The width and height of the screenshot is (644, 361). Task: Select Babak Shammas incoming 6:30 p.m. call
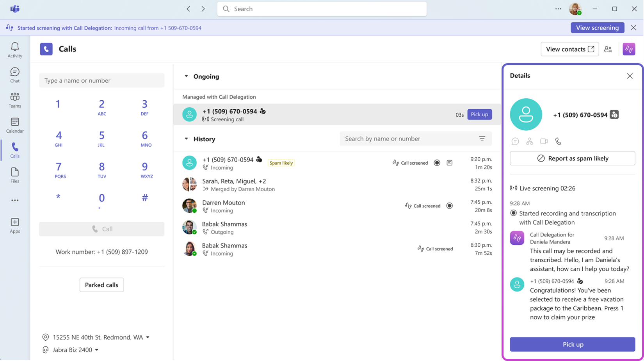click(337, 249)
